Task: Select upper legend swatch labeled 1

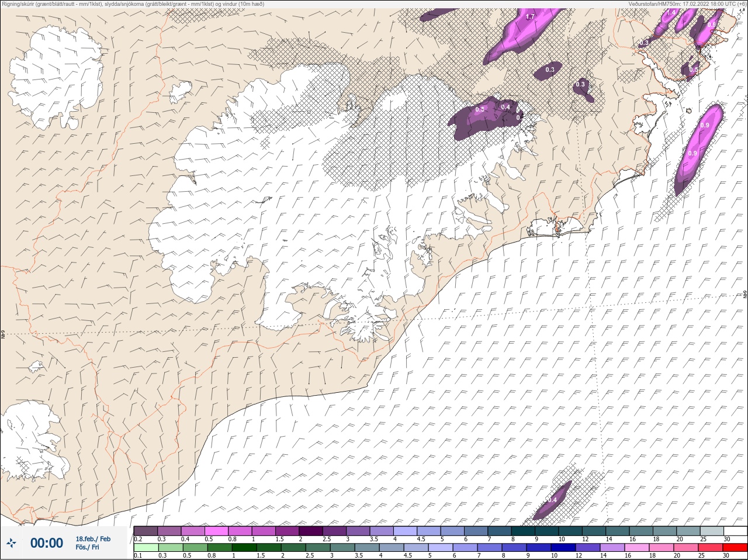Action: pos(264,531)
